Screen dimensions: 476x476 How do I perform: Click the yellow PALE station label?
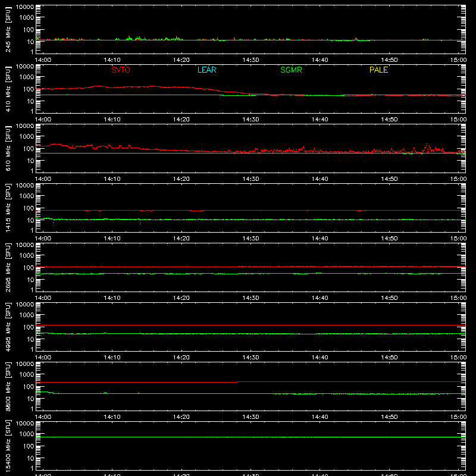pos(378,70)
